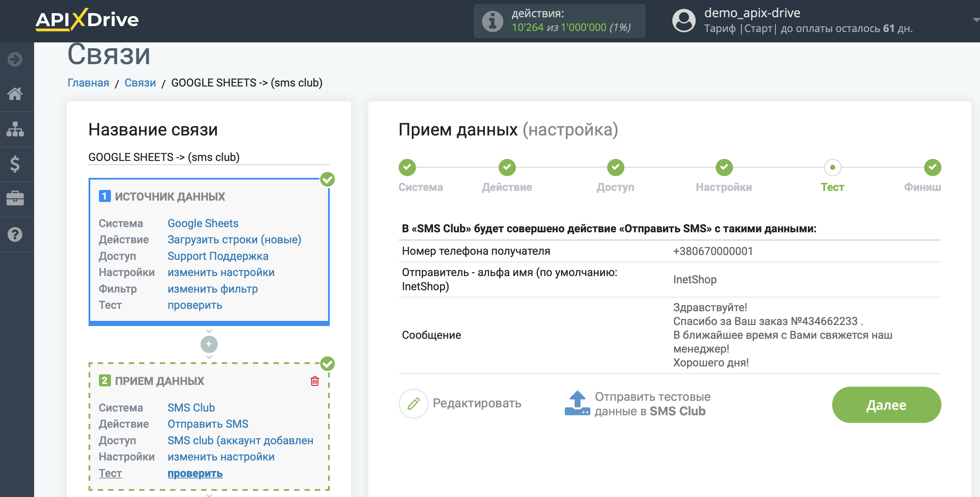Click изменить фильтр link
The height and width of the screenshot is (497, 980).
(x=213, y=289)
